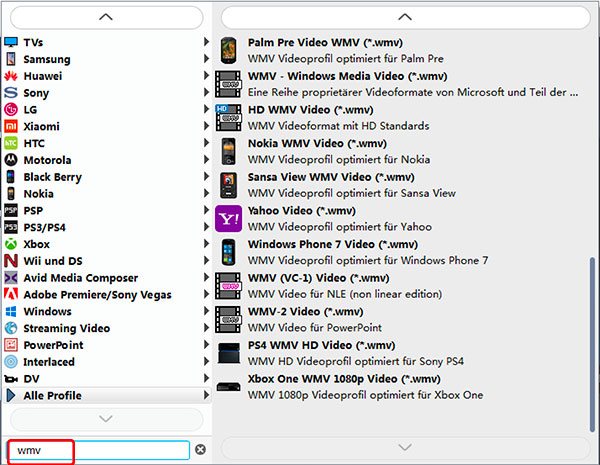Click the TVs monitor icon

[11, 42]
